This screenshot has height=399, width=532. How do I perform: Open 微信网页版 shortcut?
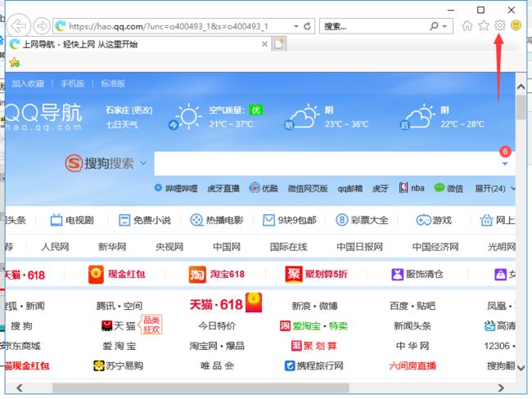[x=308, y=189]
